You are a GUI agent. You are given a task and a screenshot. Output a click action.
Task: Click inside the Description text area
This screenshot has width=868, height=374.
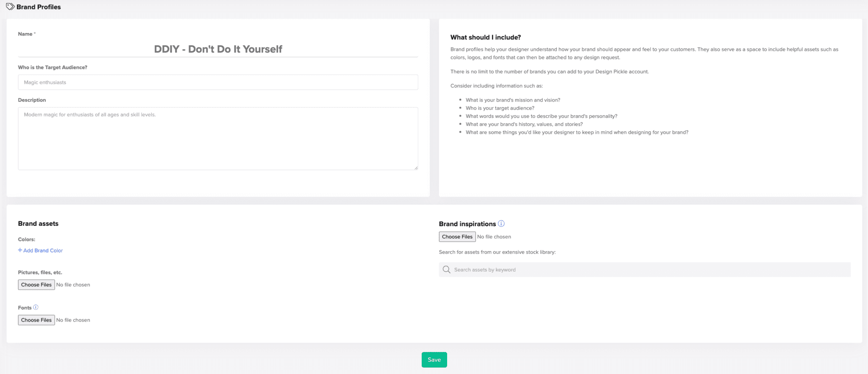218,139
